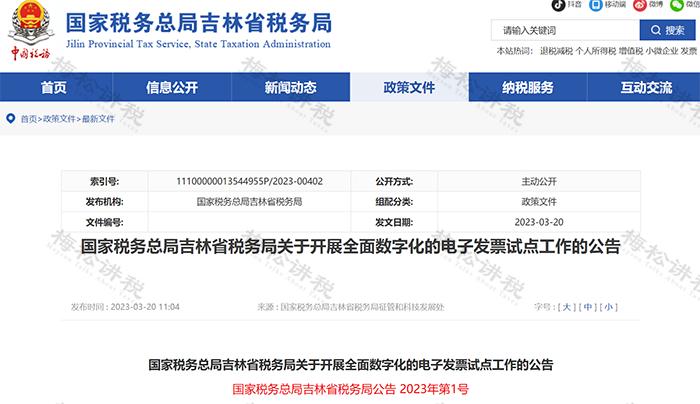Click the location pin breadcrumb icon
This screenshot has height=404, width=700.
pyautogui.click(x=11, y=119)
